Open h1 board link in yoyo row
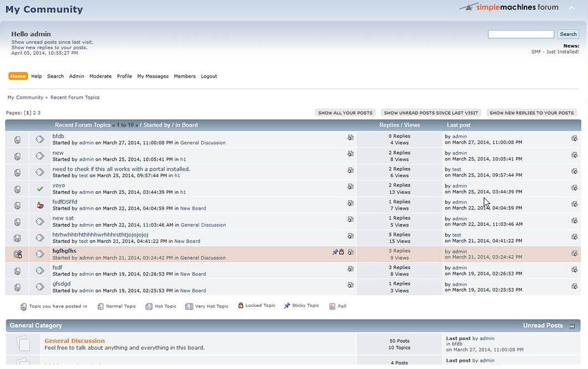This screenshot has height=369, width=588. (183, 192)
